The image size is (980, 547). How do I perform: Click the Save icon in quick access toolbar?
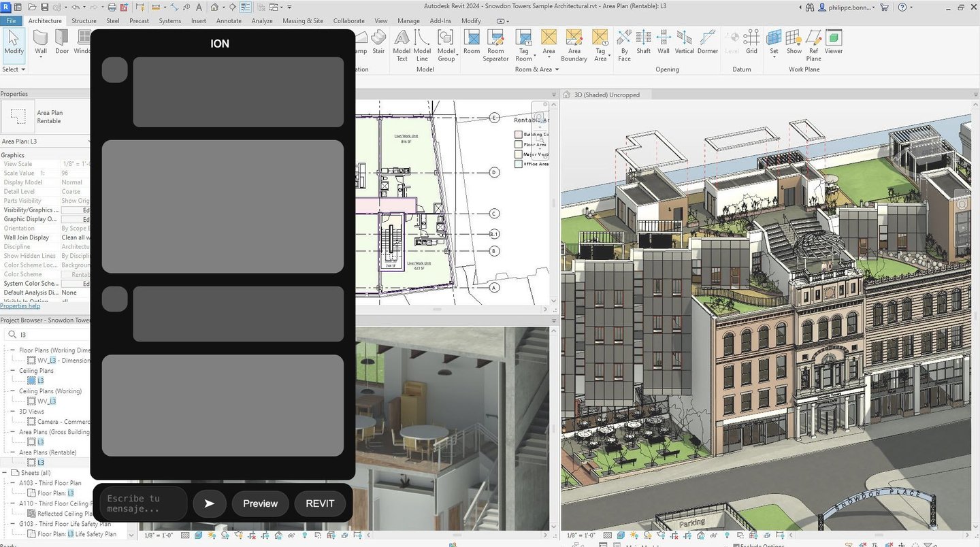click(44, 7)
